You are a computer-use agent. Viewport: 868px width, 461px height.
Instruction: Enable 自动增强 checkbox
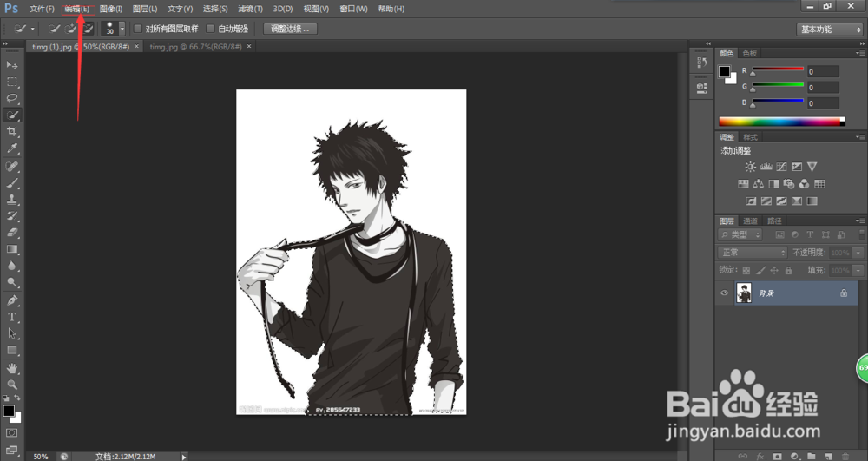coord(210,29)
